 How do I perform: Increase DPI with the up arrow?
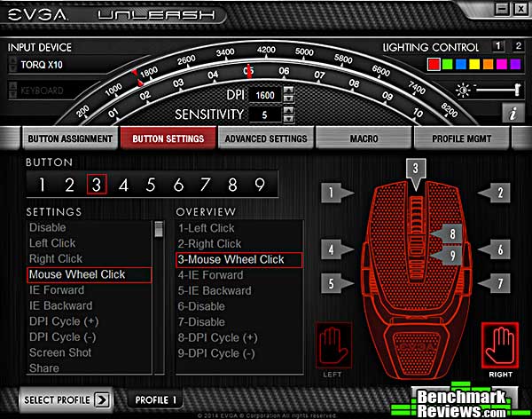[x=289, y=90]
